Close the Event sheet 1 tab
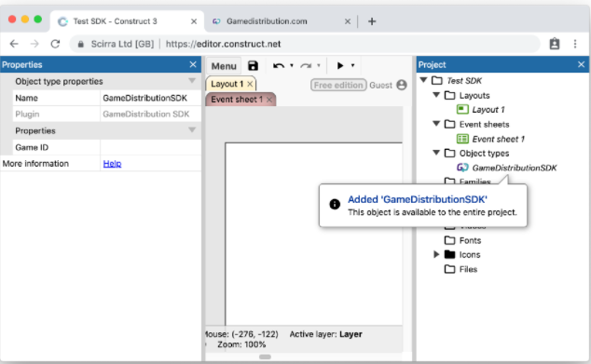 pyautogui.click(x=269, y=100)
